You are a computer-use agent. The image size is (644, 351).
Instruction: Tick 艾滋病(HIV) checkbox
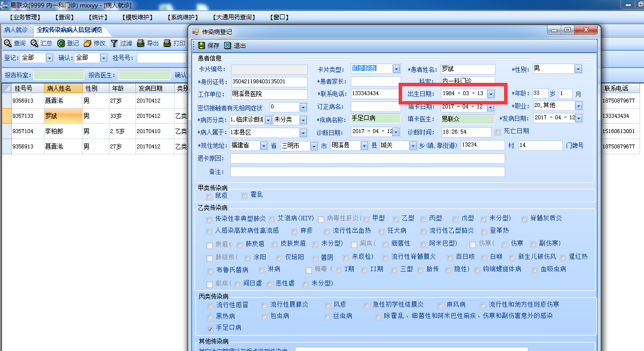coord(271,219)
